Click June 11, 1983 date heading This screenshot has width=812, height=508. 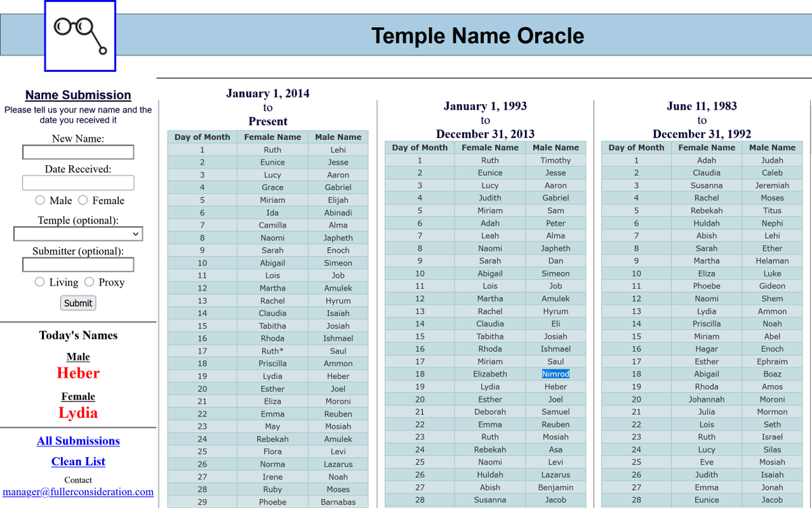(702, 106)
